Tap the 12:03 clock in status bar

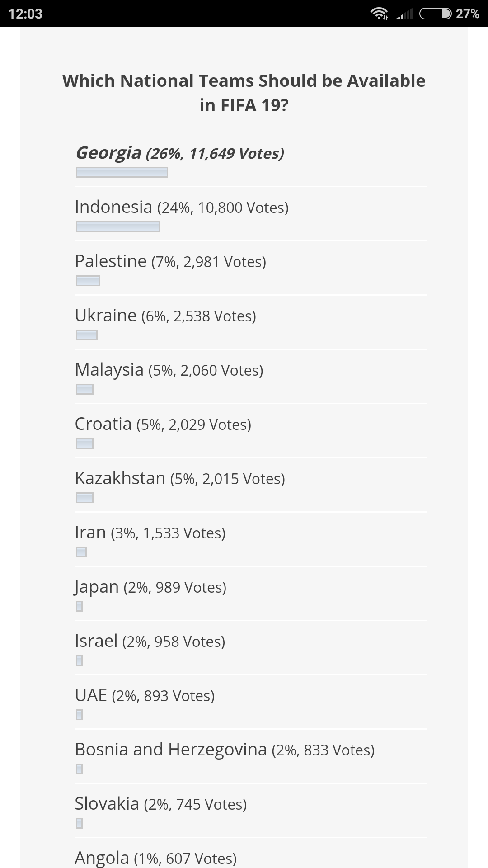pos(25,14)
